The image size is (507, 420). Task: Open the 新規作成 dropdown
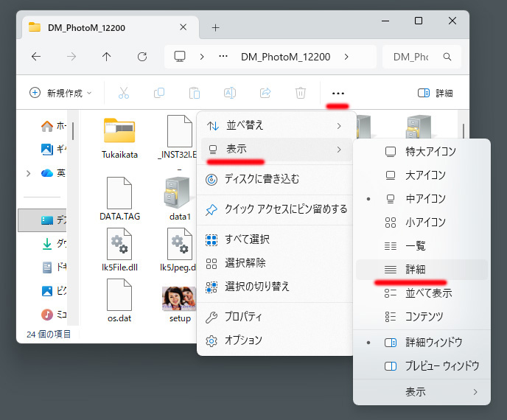pyautogui.click(x=60, y=93)
